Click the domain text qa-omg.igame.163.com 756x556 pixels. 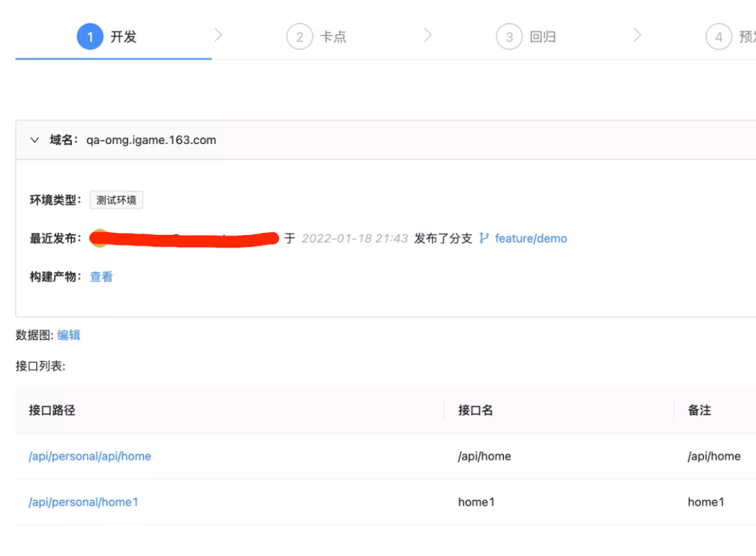151,140
